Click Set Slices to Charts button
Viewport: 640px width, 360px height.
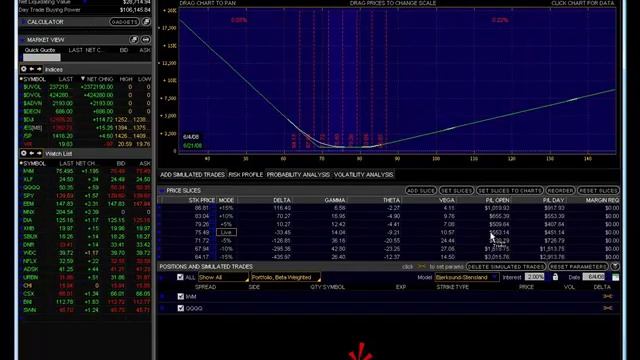pyautogui.click(x=510, y=191)
